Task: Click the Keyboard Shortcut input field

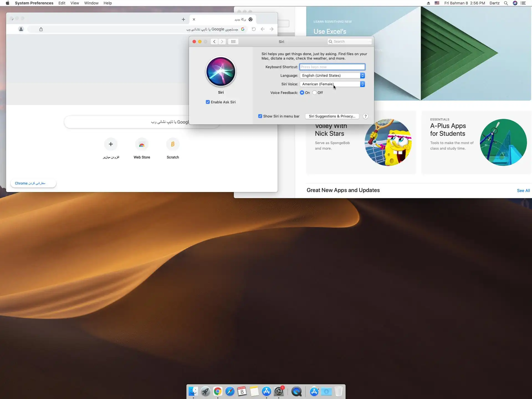Action: pos(332,67)
